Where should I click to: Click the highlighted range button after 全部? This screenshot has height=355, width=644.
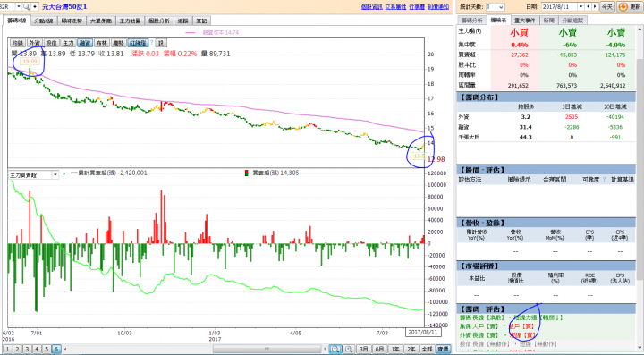click(x=443, y=350)
